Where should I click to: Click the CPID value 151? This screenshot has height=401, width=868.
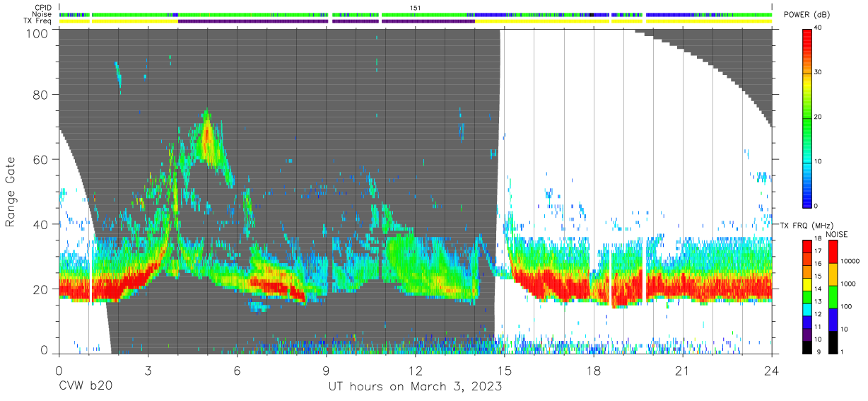[x=416, y=8]
